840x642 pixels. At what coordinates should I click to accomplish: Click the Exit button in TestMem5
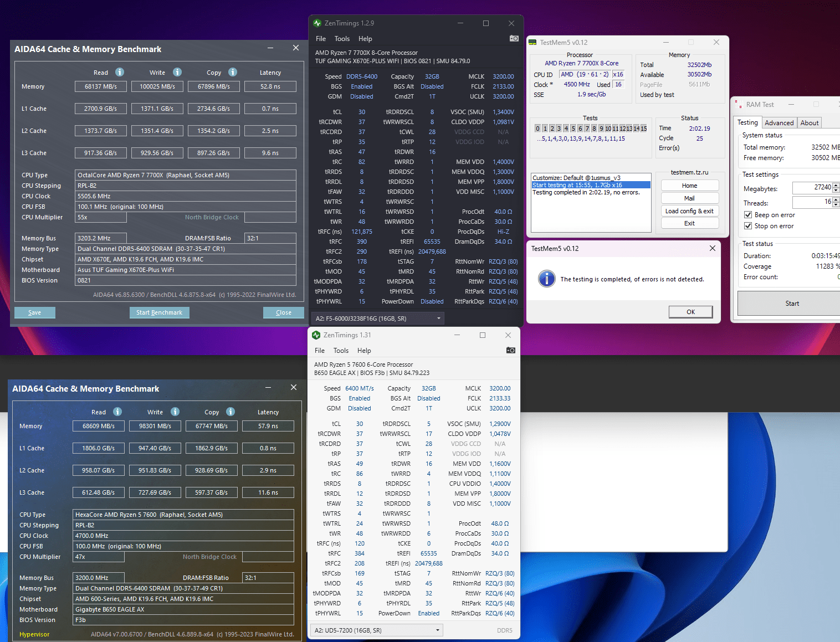coord(690,223)
